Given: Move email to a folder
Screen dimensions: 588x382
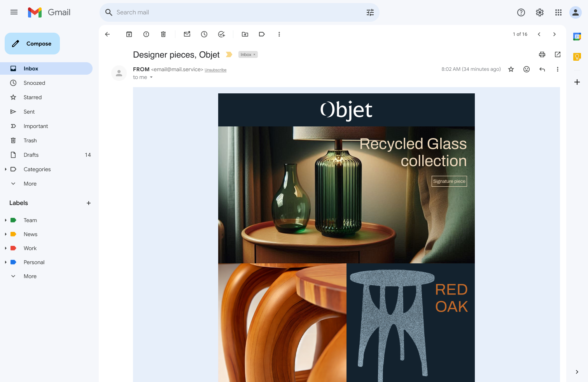Looking at the screenshot, I should (x=245, y=34).
